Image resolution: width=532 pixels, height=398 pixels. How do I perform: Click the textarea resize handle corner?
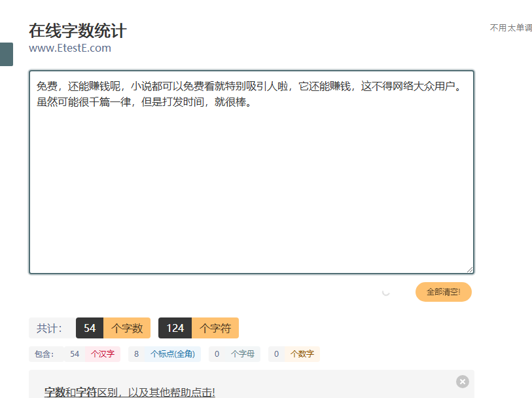[x=470, y=270]
